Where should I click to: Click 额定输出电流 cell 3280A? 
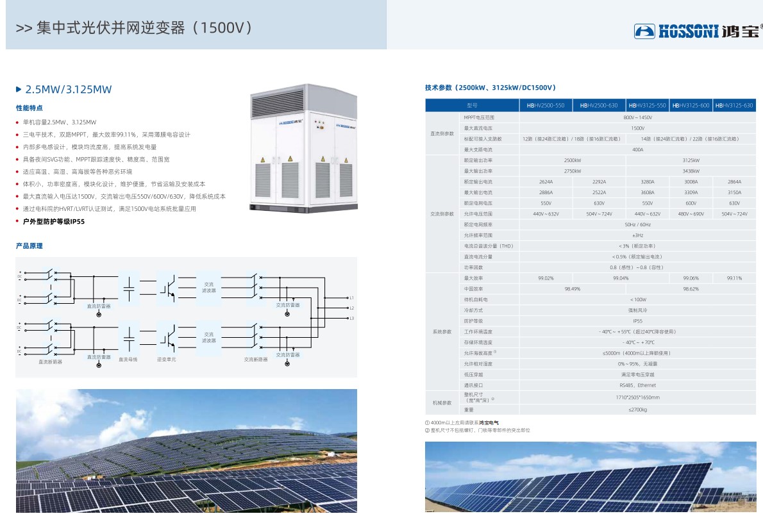point(647,182)
